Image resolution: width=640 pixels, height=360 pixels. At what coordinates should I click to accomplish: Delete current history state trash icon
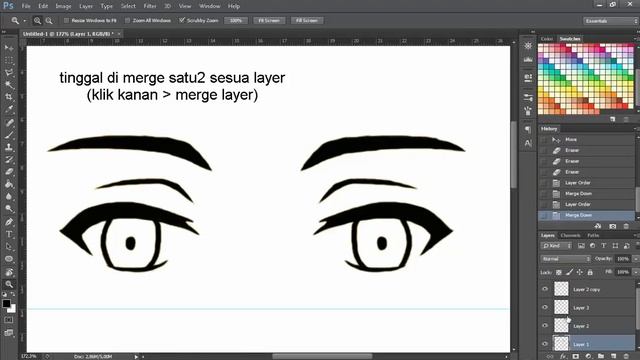[626, 226]
